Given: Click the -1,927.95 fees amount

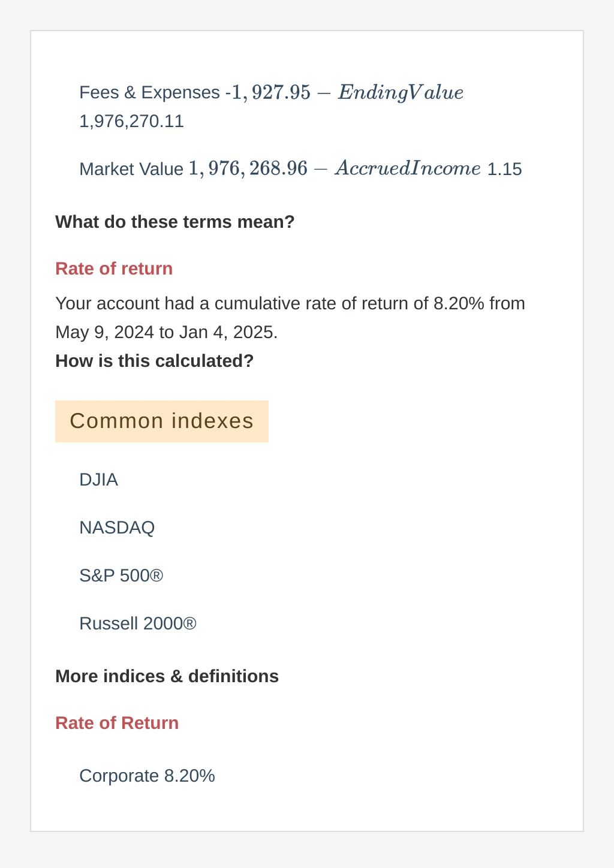Looking at the screenshot, I should tap(269, 92).
